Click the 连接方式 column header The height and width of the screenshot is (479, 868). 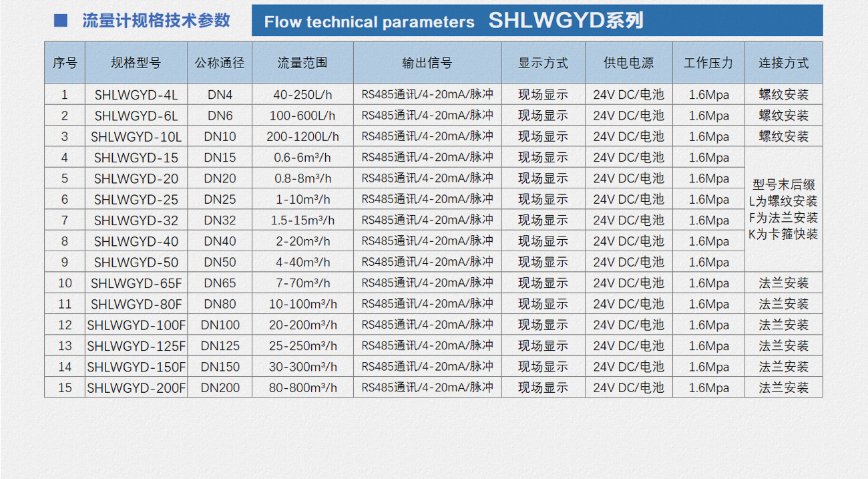coord(784,63)
